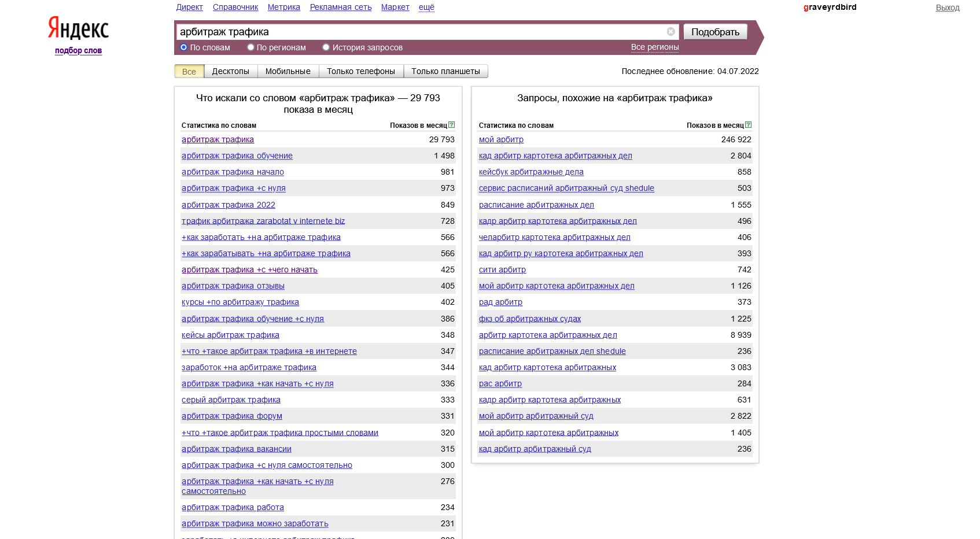The width and height of the screenshot is (980, 539).
Task: Switch to the 'Мобильные' tab
Action: (x=288, y=71)
